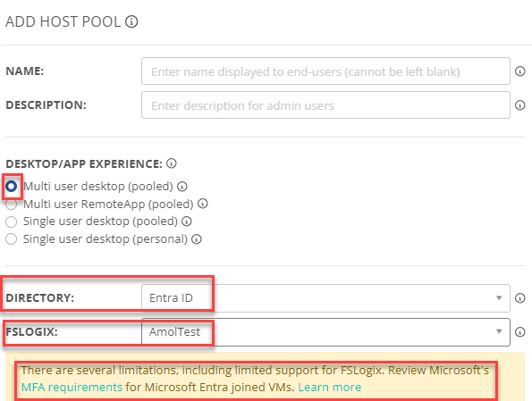This screenshot has width=532, height=401.
Task: Click the info icon next to Description field
Action: coord(519,105)
